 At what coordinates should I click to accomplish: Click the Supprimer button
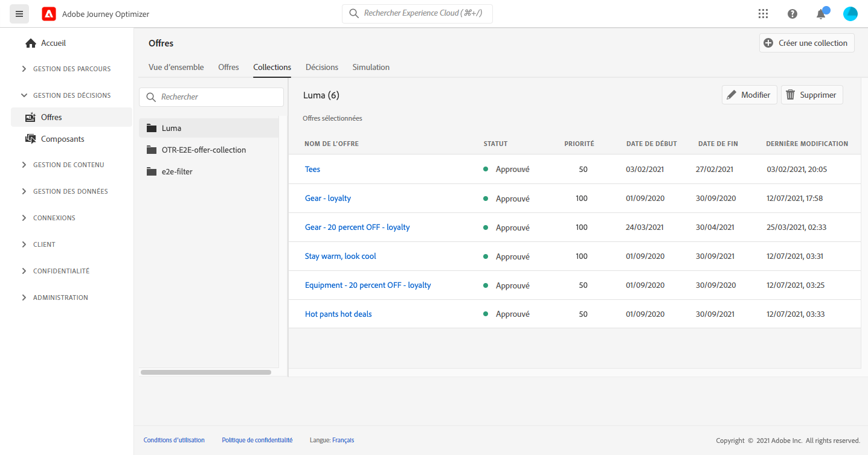point(811,95)
